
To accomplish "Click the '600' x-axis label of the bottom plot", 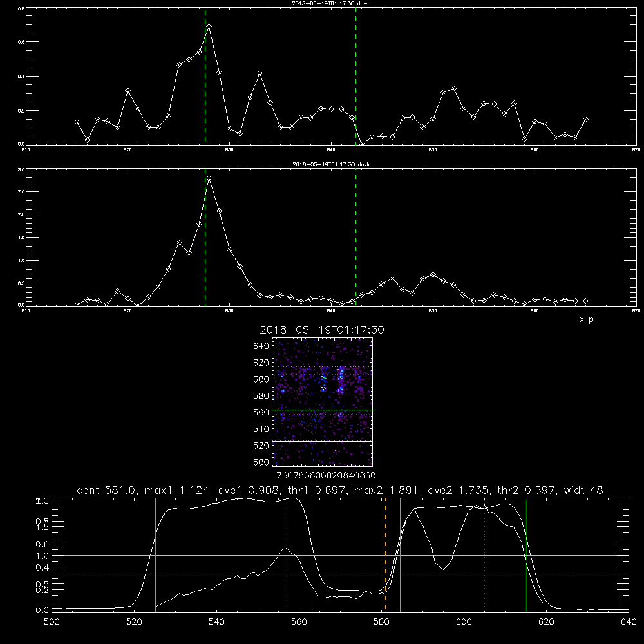I will tap(464, 622).
